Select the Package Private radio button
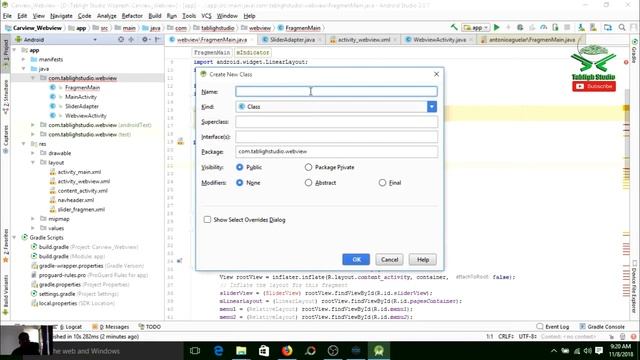 point(308,167)
